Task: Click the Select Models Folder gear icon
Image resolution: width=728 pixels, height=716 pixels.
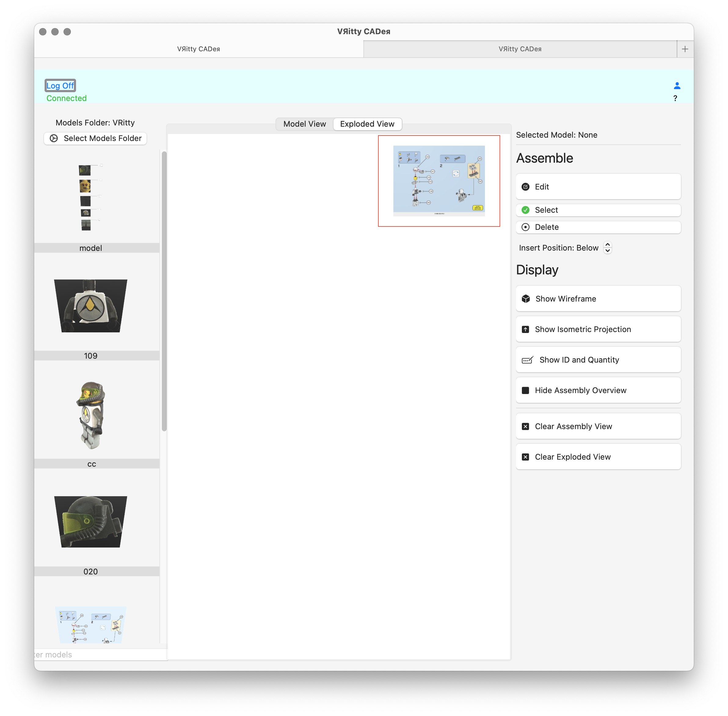Action: click(54, 138)
